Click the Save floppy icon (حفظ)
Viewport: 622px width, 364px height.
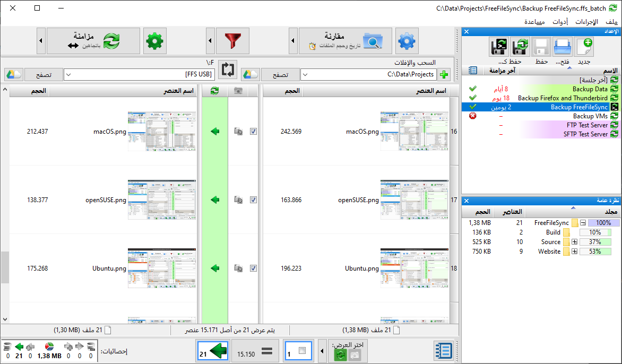(x=541, y=47)
